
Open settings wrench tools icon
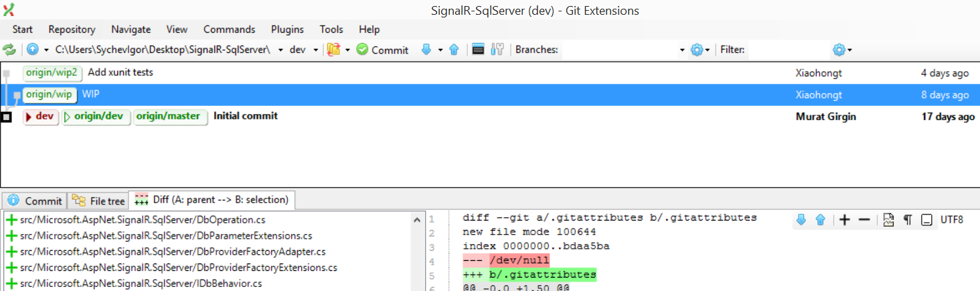[x=497, y=50]
